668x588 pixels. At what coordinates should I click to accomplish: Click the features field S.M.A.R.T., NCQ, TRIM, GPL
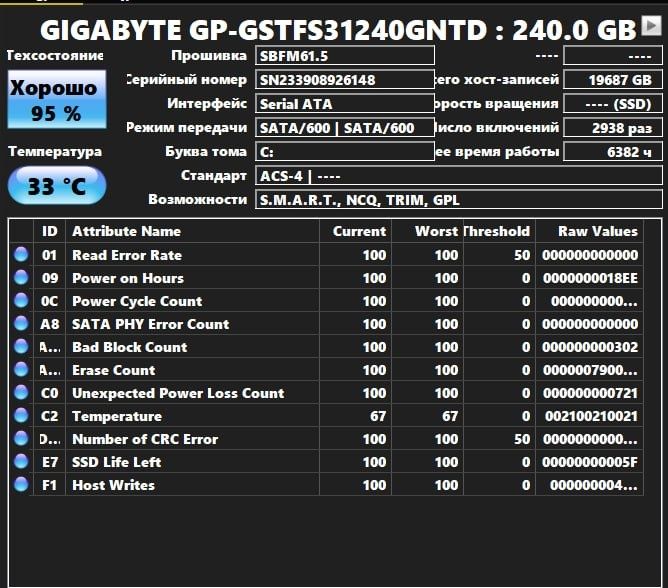(459, 199)
